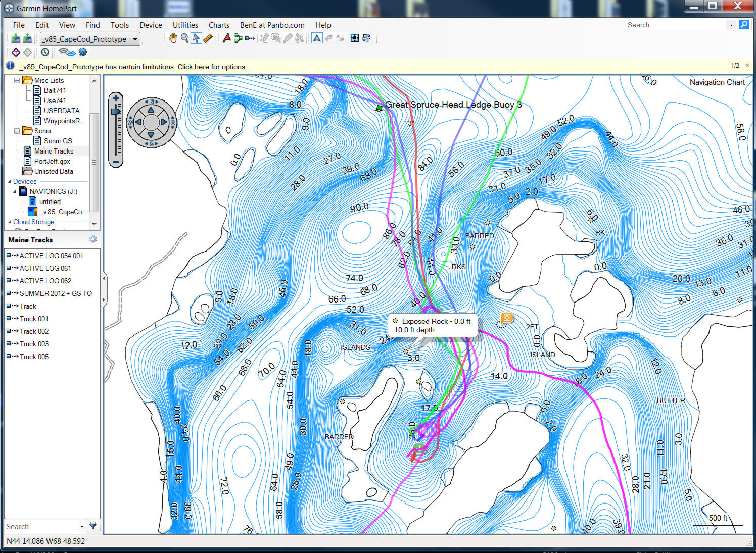The width and height of the screenshot is (756, 553).
Task: Select the New Route tool
Action: click(238, 38)
